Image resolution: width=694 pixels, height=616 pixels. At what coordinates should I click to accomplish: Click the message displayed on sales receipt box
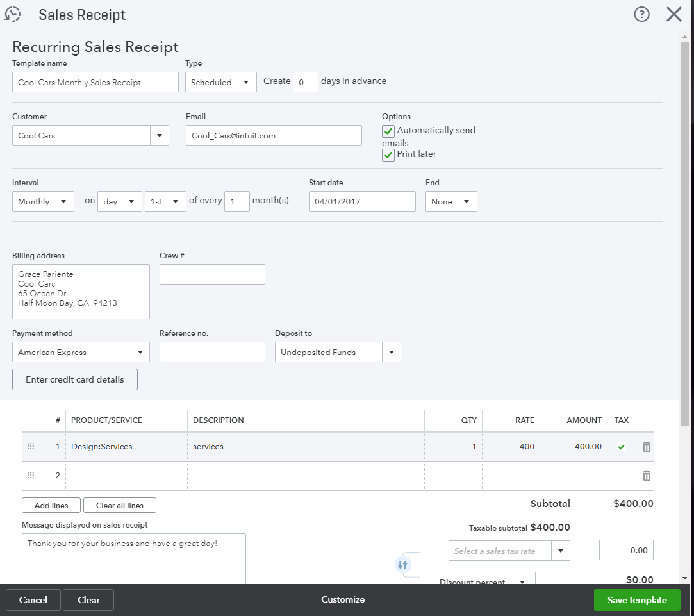(134, 559)
